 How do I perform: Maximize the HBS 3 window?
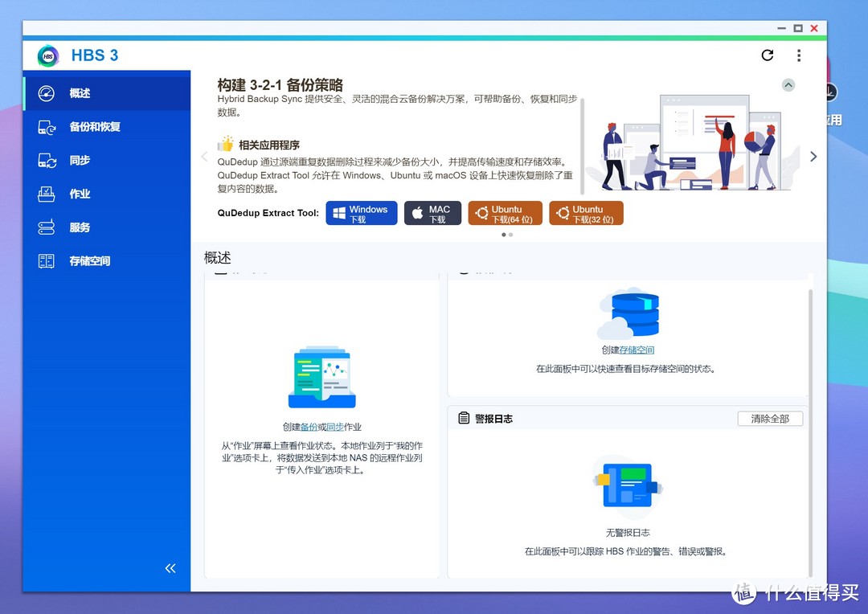[798, 28]
